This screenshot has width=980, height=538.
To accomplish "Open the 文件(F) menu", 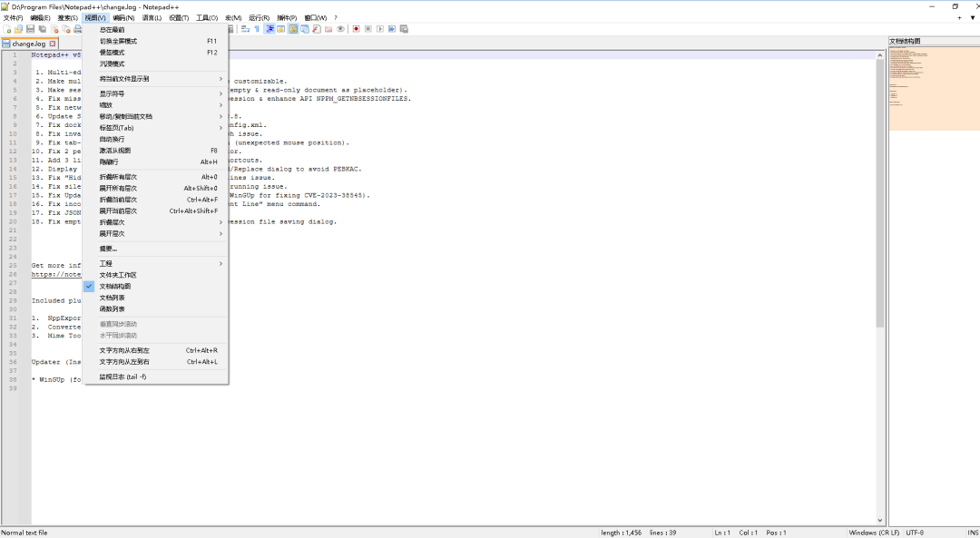I will click(13, 18).
